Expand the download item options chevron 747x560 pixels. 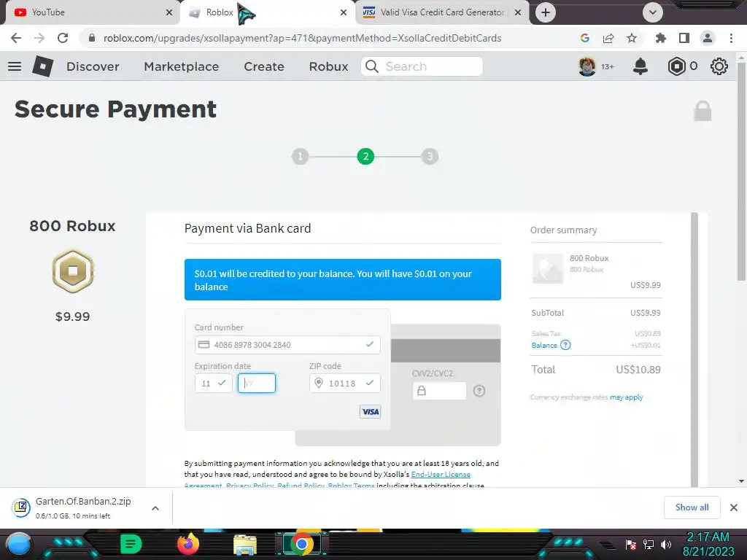pyautogui.click(x=155, y=508)
